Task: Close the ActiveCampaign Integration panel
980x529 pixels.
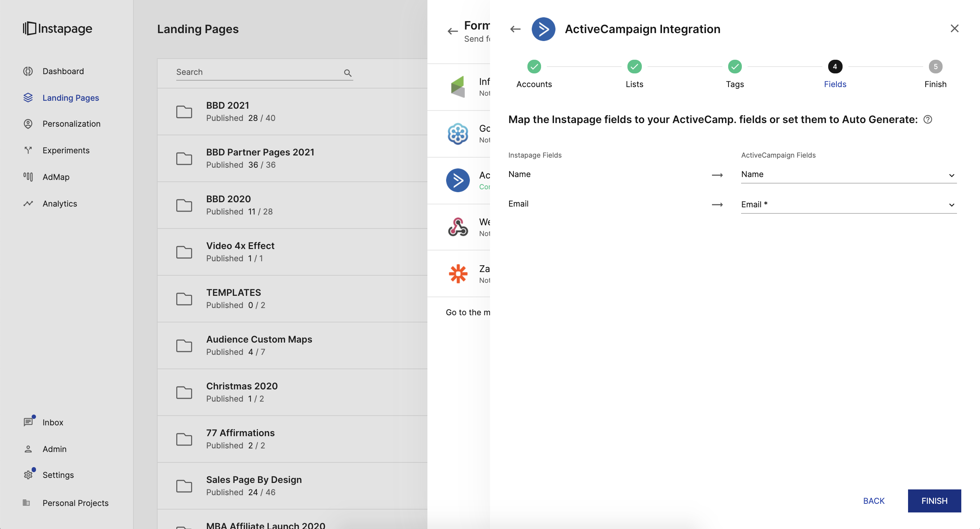Action: pyautogui.click(x=954, y=28)
